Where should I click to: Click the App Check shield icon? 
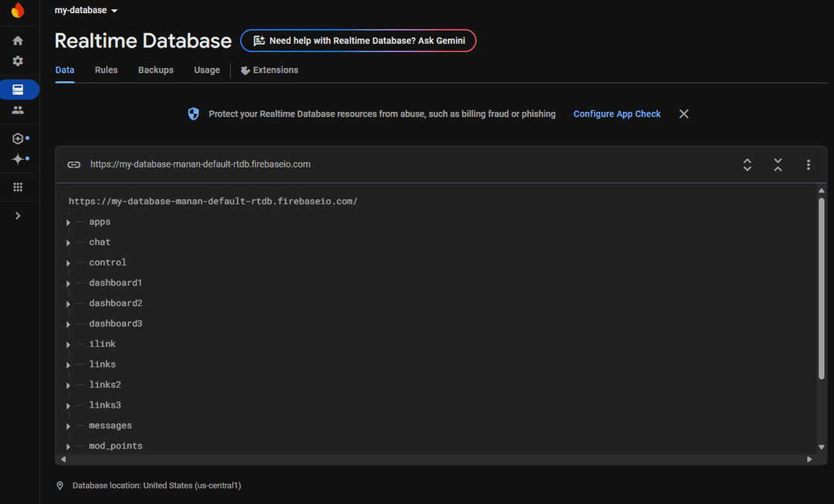194,113
